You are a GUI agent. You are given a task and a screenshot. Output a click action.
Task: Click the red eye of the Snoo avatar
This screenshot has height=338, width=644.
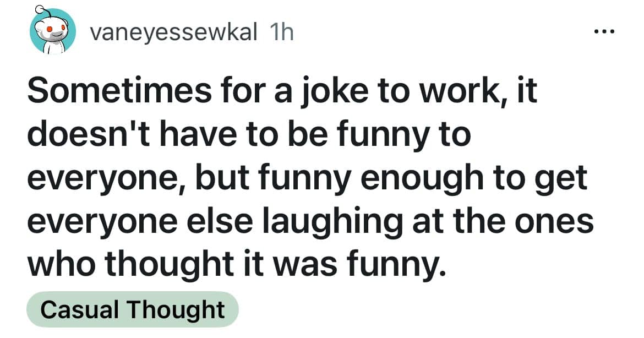coord(49,28)
